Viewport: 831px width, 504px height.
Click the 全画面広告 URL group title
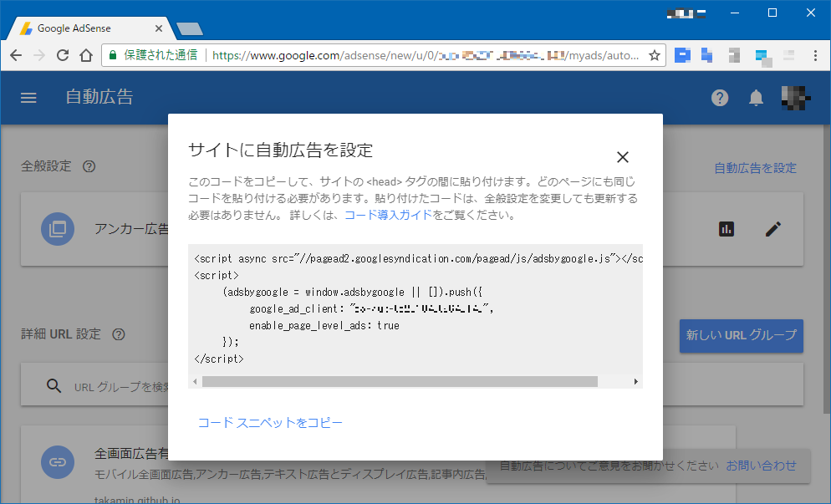point(131,454)
